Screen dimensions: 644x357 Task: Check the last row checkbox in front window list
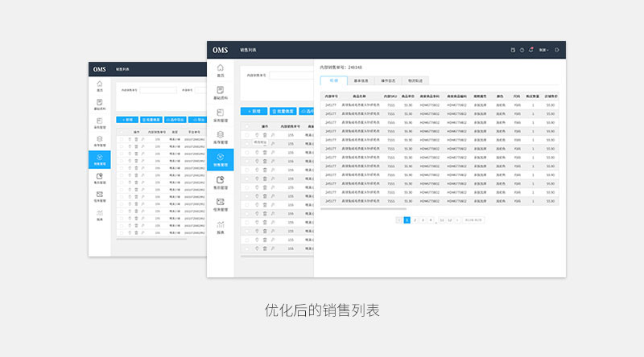coord(247,248)
